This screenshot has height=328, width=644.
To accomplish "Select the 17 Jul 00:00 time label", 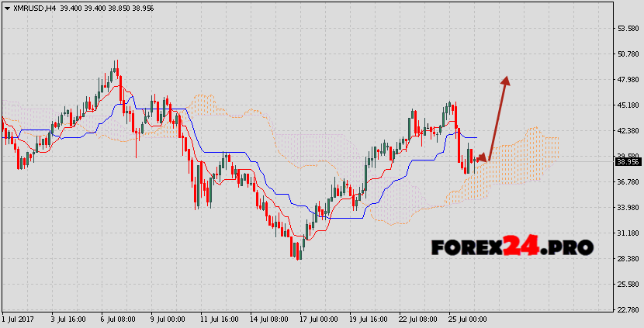I will click(318, 319).
